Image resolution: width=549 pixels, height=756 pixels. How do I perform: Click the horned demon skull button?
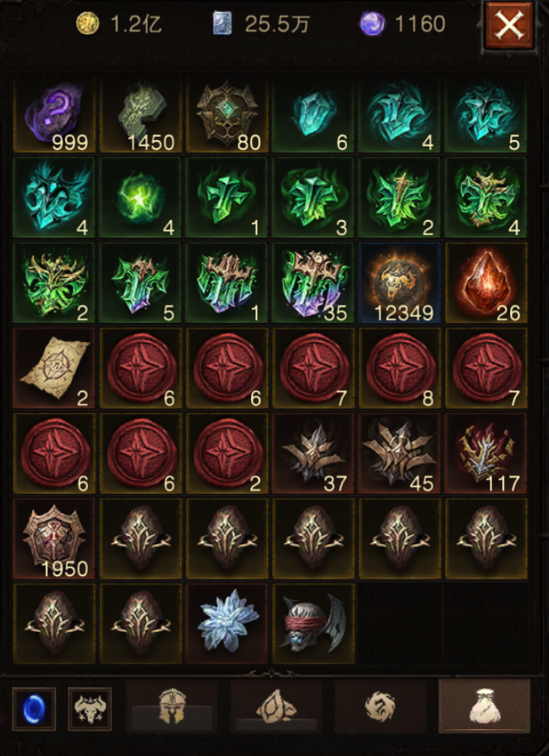[x=90, y=709]
